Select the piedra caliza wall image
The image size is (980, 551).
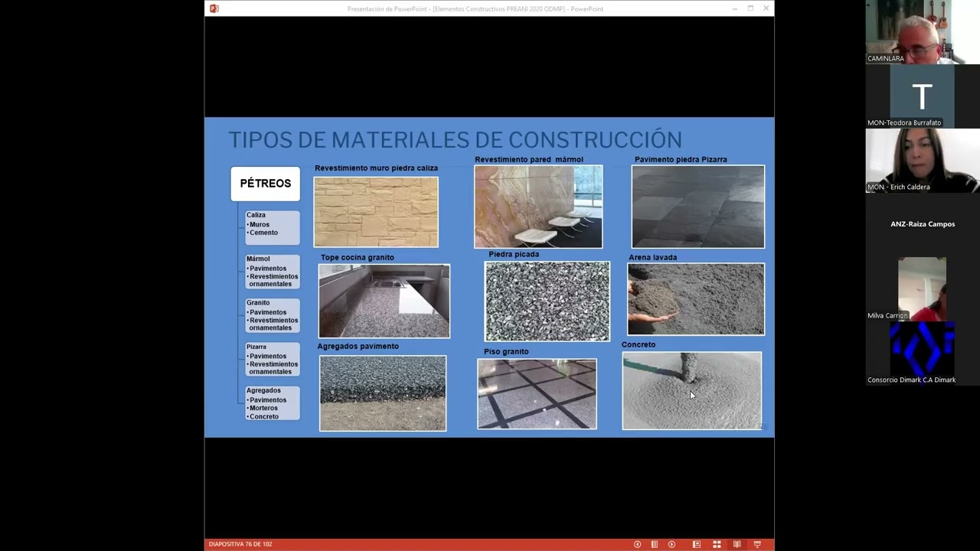click(x=376, y=212)
